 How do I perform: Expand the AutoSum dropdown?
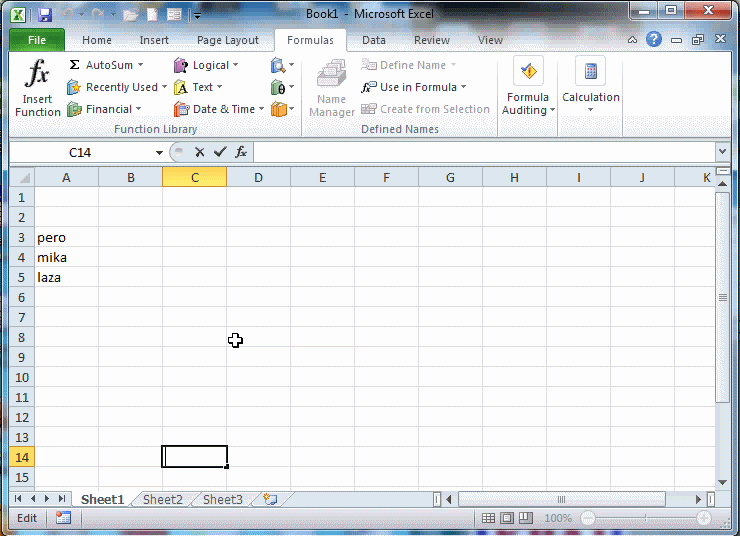pyautogui.click(x=140, y=65)
